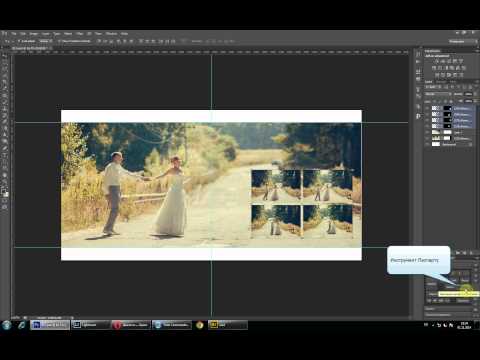Add a Black & White adjustment

pyautogui.click(x=446, y=68)
